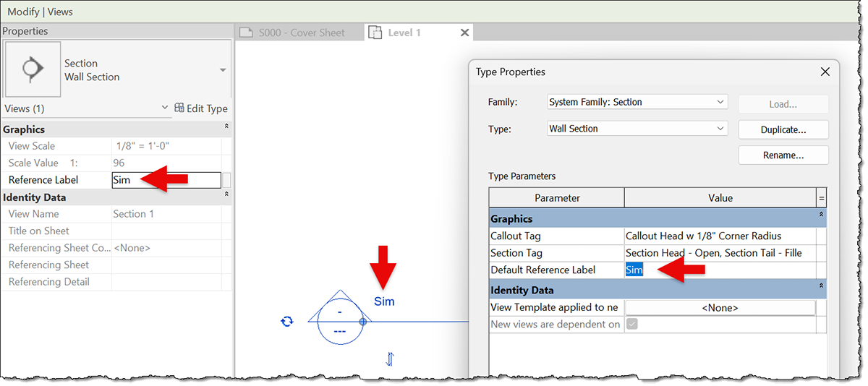The height and width of the screenshot is (386, 868).
Task: Open the Views (1) filter dropdown
Action: (x=166, y=108)
